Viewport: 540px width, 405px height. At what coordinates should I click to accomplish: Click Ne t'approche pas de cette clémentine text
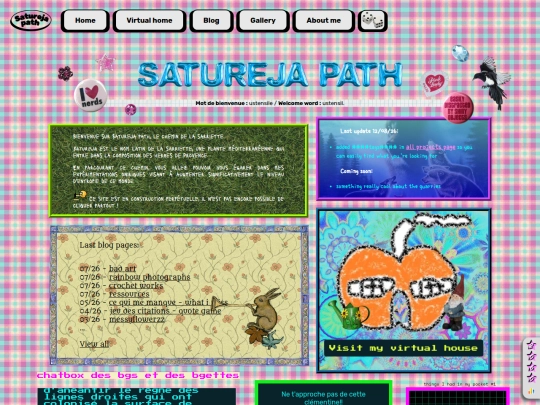(x=323, y=398)
